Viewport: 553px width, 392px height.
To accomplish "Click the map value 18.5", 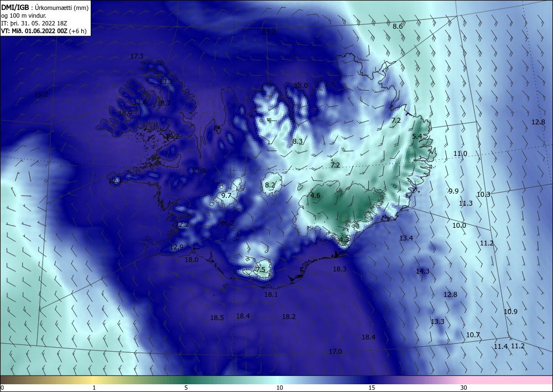I will click(217, 318).
